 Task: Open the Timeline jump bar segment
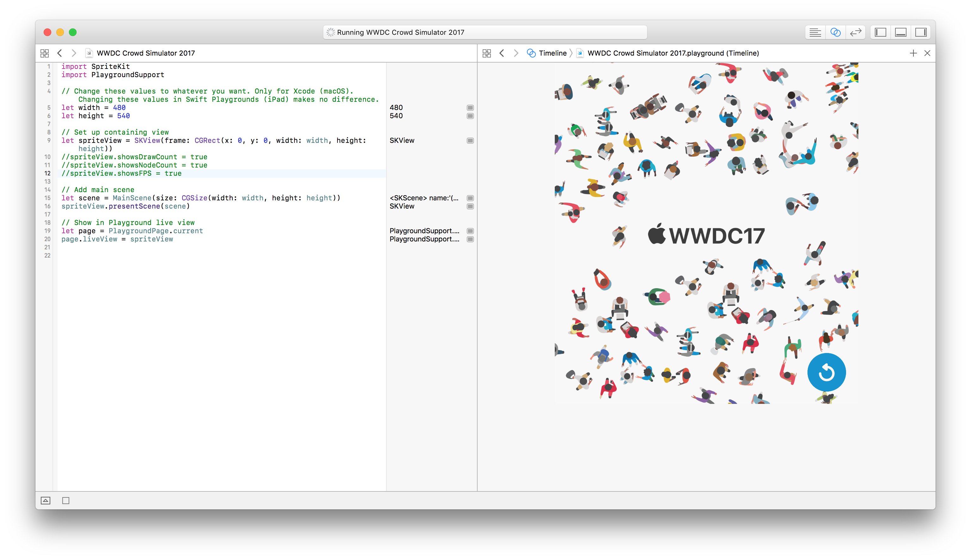pos(552,53)
